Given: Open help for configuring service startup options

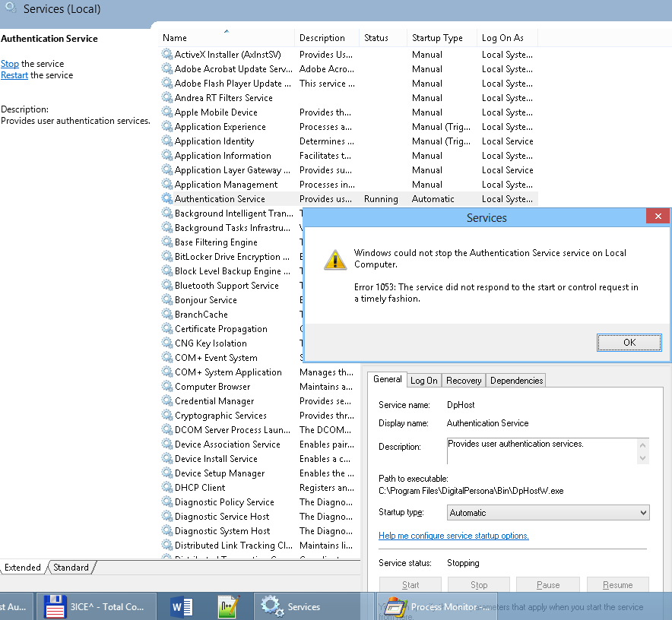Looking at the screenshot, I should coord(453,536).
